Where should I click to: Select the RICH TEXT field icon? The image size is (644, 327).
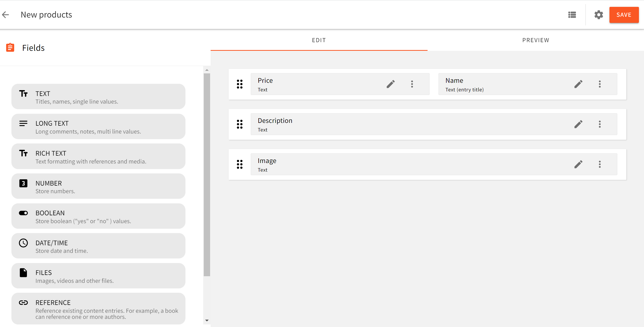[x=23, y=153]
